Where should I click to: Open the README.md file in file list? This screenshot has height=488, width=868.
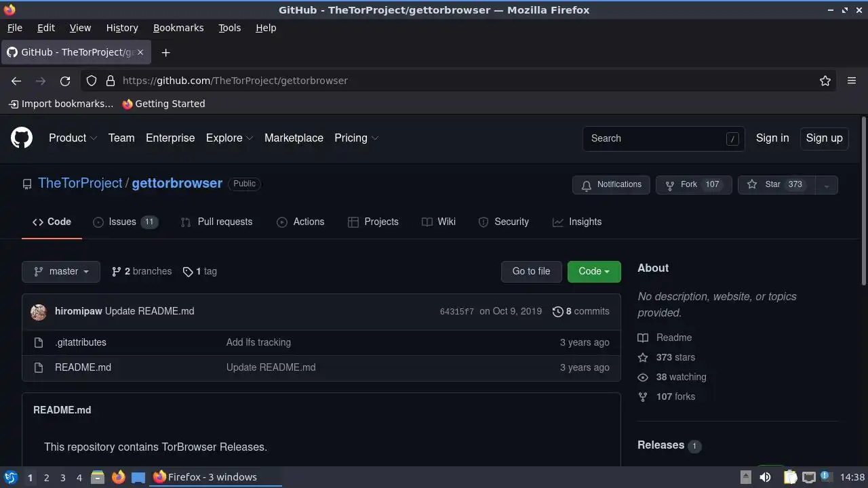click(83, 367)
